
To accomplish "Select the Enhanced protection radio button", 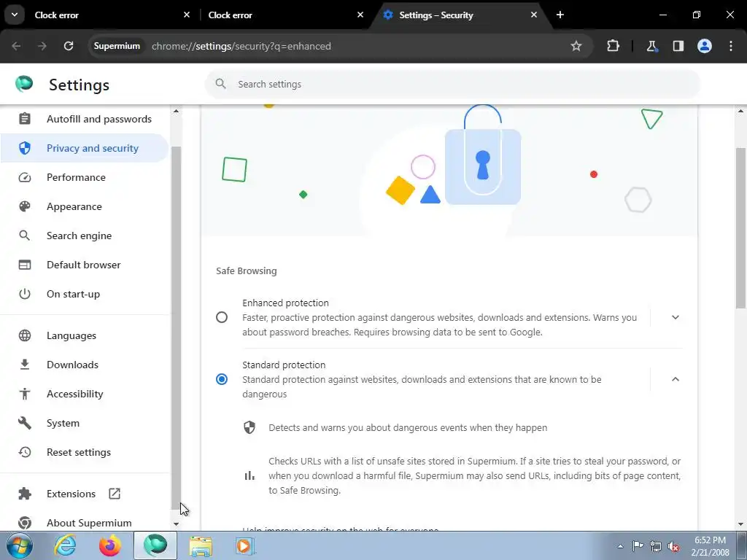I will 222,317.
